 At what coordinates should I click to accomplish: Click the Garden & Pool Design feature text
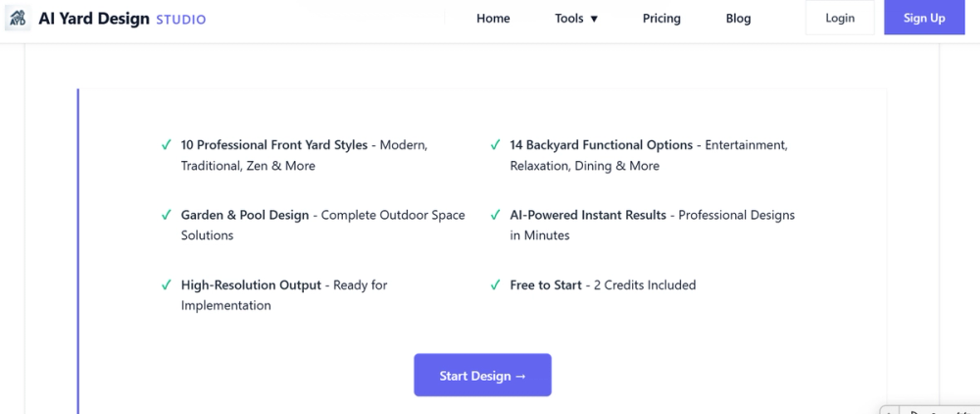245,215
